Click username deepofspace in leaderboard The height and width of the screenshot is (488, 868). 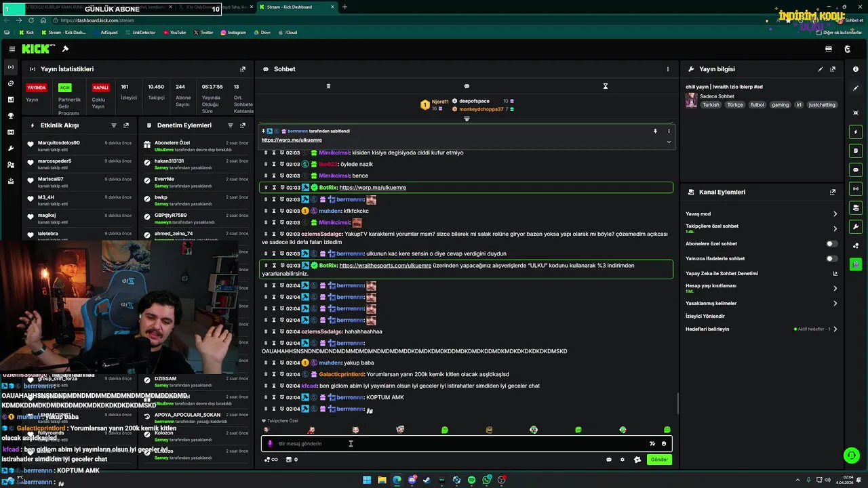click(474, 101)
